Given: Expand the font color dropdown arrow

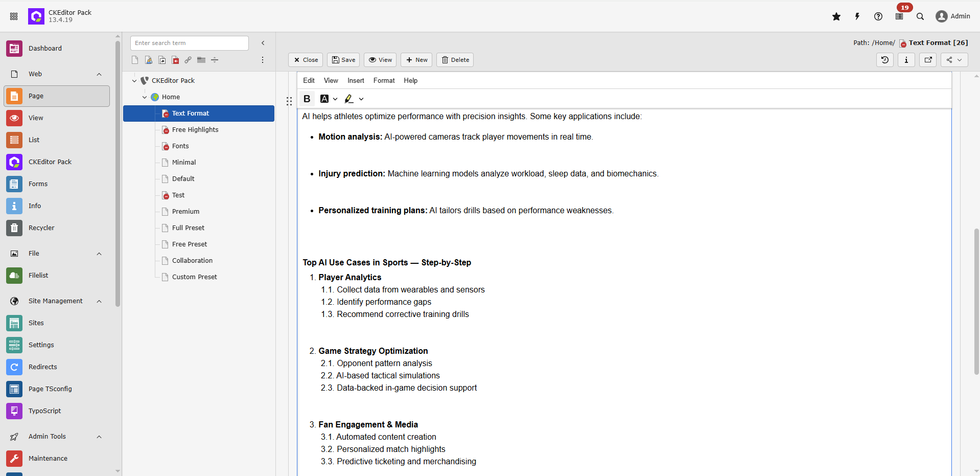Looking at the screenshot, I should [x=335, y=99].
